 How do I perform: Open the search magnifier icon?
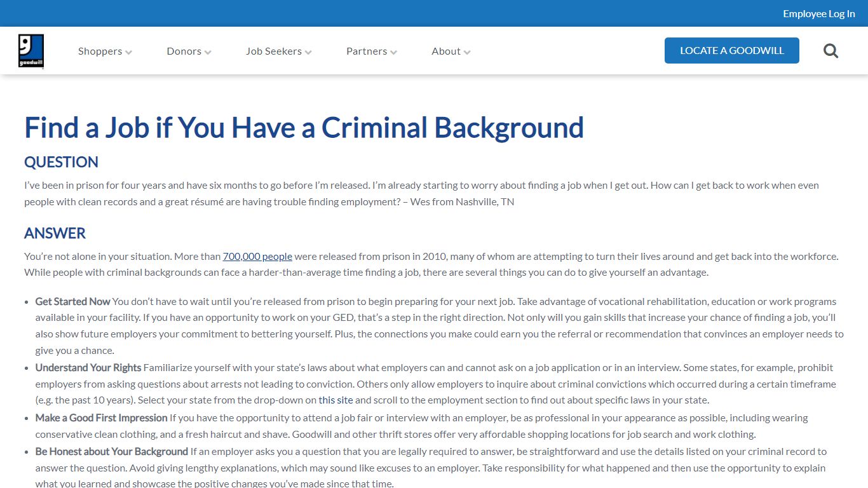(x=831, y=51)
